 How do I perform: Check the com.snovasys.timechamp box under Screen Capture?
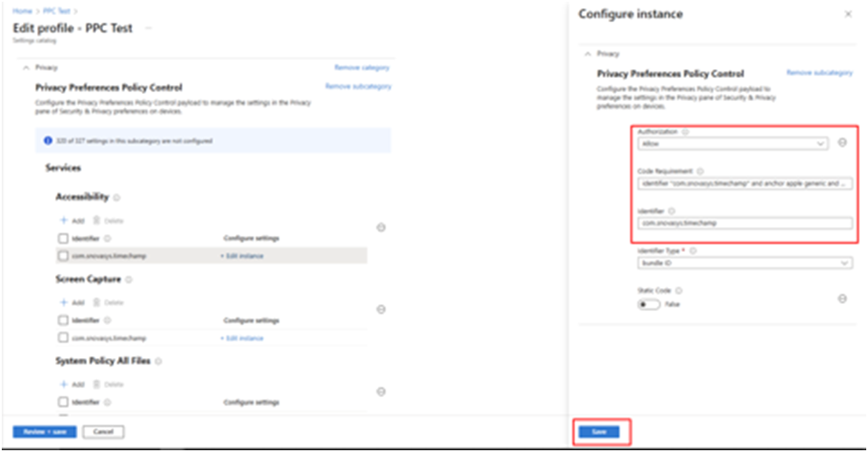[x=62, y=338]
